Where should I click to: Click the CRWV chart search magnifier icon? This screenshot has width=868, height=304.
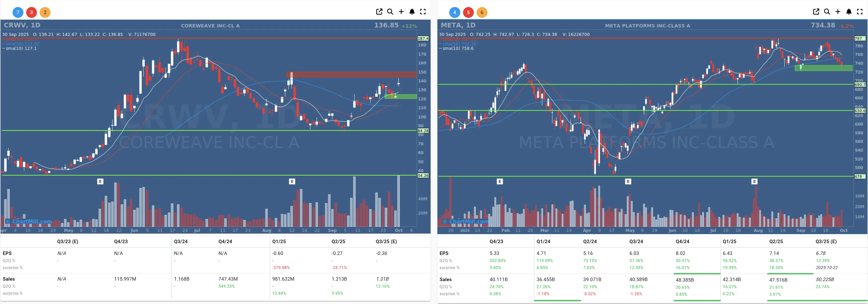(x=390, y=12)
